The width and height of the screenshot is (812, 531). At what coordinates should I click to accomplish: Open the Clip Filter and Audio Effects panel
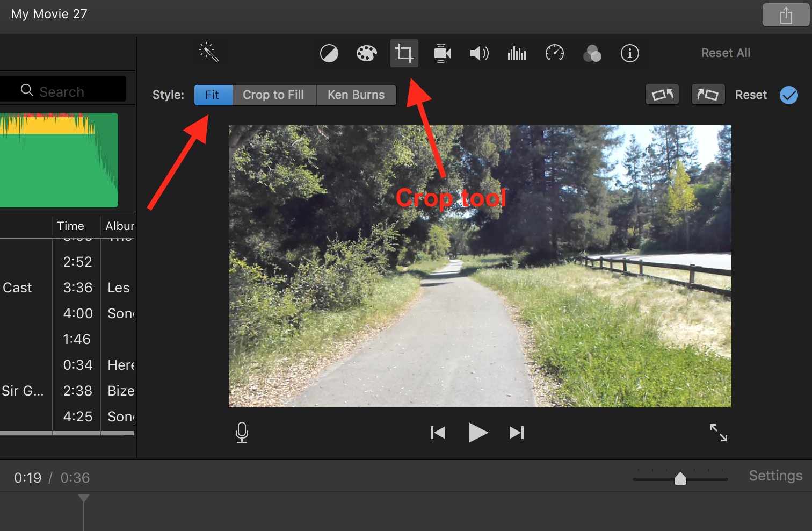(x=592, y=53)
